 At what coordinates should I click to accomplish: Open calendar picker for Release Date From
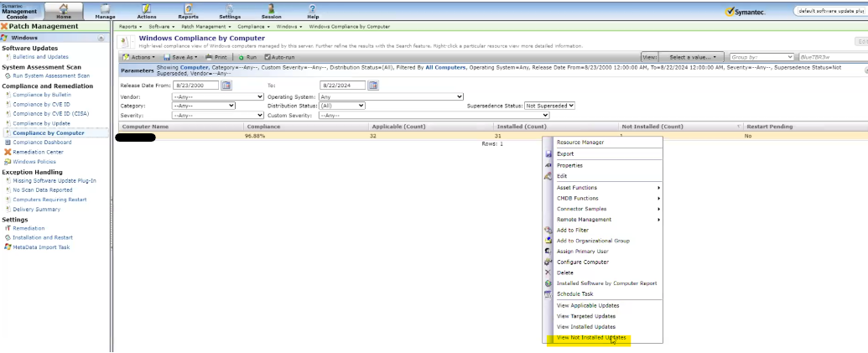(x=226, y=85)
